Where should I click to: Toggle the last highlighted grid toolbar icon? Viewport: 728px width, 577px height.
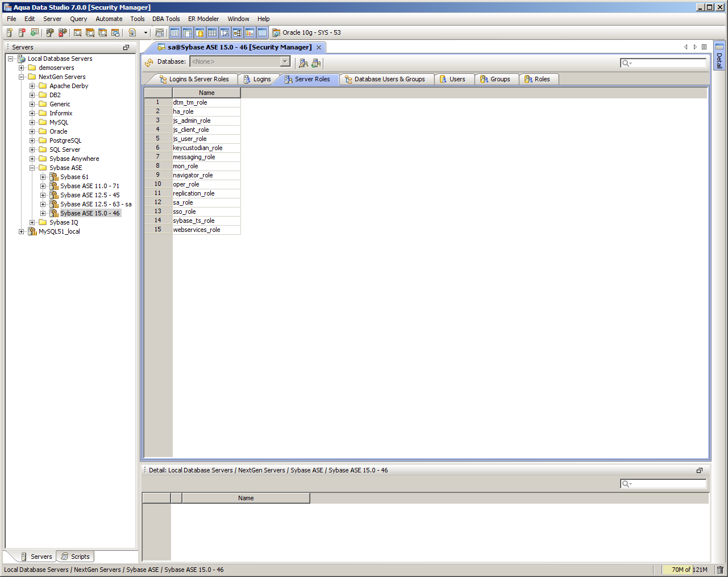pyautogui.click(x=262, y=32)
